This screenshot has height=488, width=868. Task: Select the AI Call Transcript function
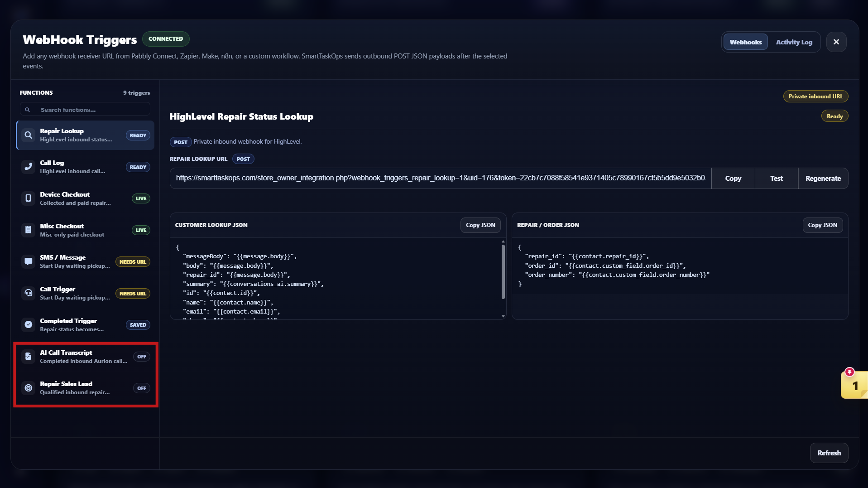click(85, 357)
